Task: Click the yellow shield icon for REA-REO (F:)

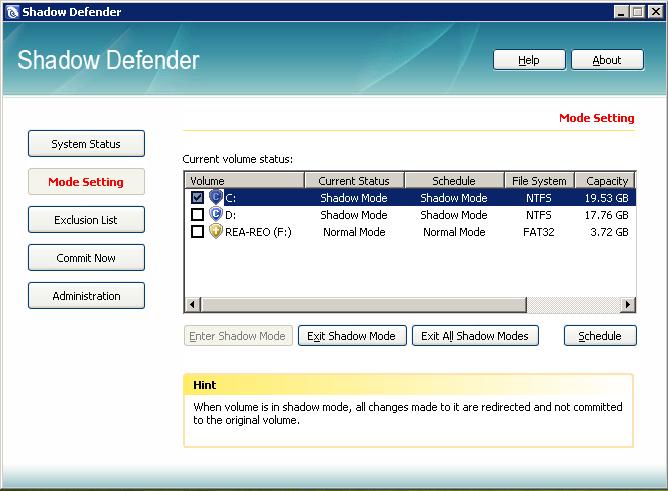Action: (x=216, y=231)
